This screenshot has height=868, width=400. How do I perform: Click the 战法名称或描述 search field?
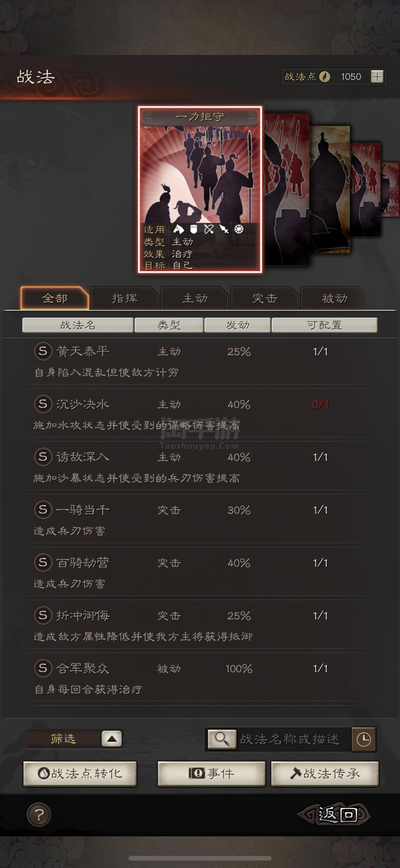click(294, 739)
